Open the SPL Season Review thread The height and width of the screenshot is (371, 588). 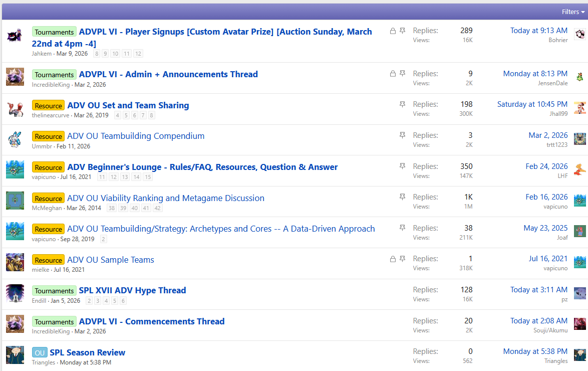click(x=87, y=352)
